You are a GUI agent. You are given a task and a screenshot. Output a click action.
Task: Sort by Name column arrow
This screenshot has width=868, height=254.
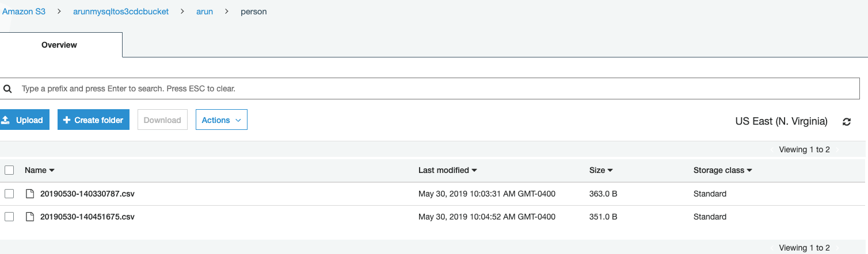point(52,171)
